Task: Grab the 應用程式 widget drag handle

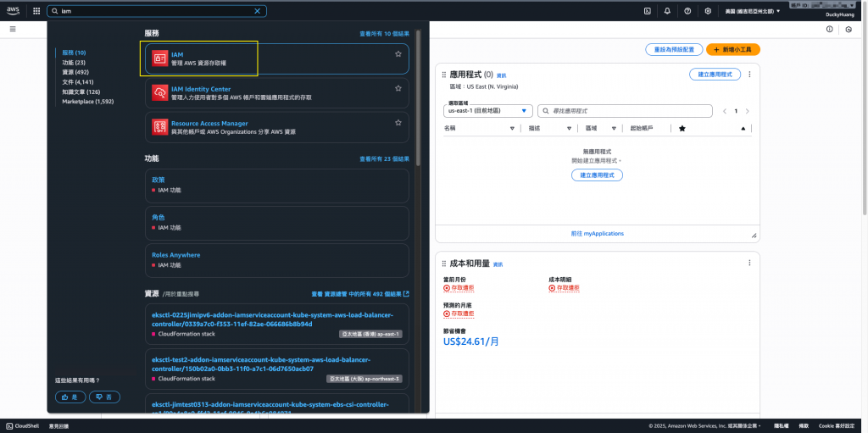Action: coord(444,75)
